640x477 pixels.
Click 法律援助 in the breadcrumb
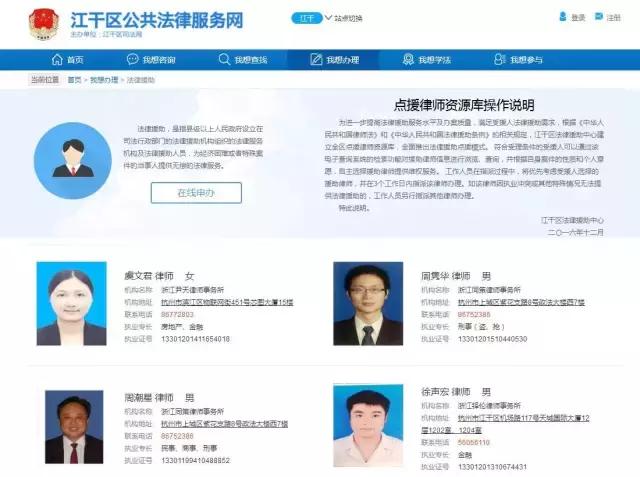pos(141,80)
